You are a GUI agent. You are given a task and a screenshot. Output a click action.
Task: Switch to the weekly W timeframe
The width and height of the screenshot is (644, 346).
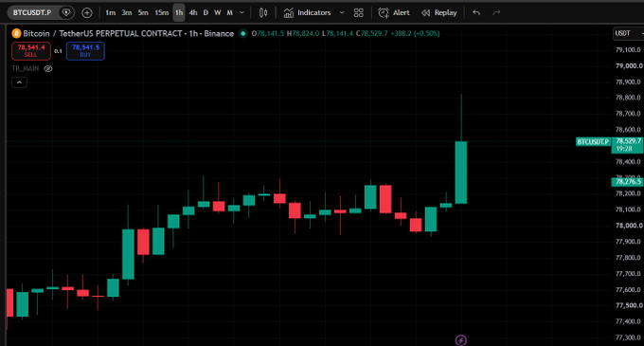(x=218, y=12)
